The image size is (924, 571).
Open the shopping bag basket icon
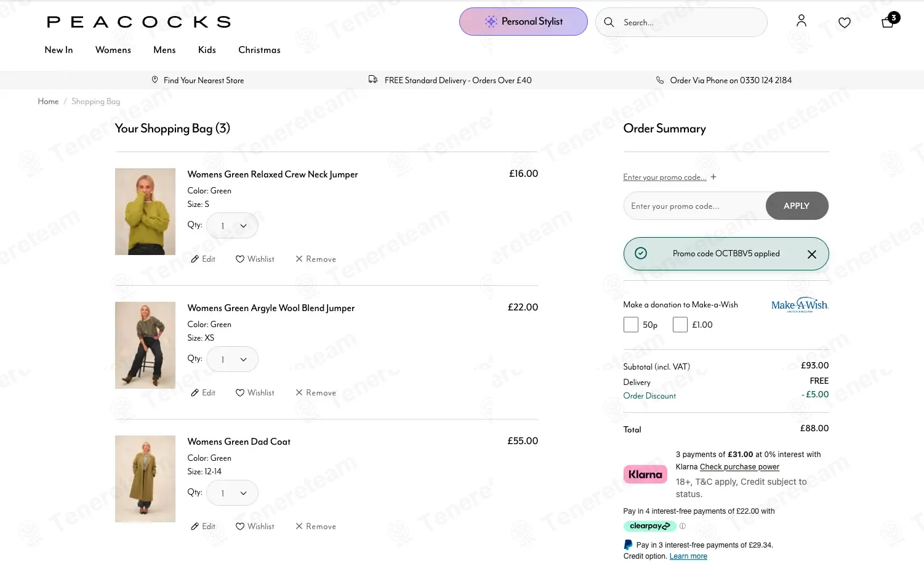click(x=888, y=22)
